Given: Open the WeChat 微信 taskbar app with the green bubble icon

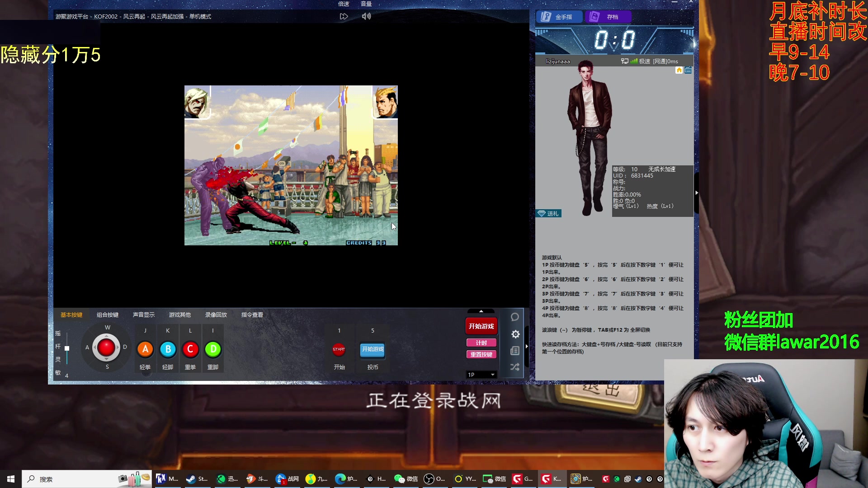Looking at the screenshot, I should (406, 479).
